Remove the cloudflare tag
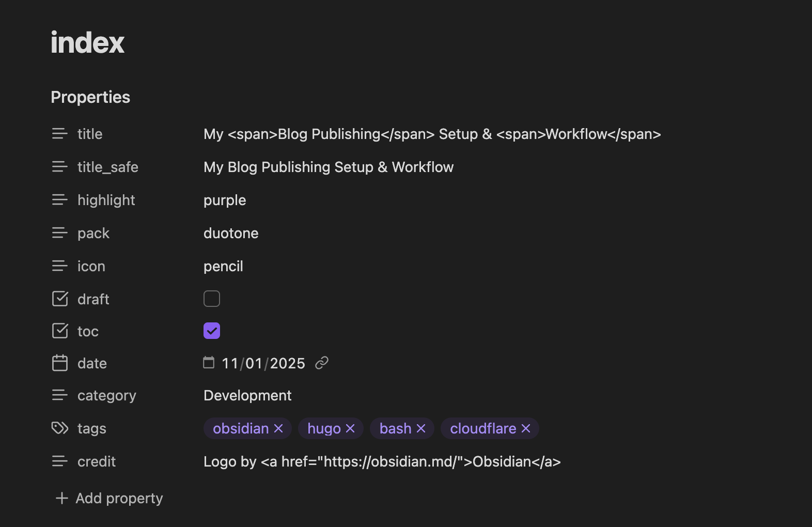 click(x=526, y=428)
